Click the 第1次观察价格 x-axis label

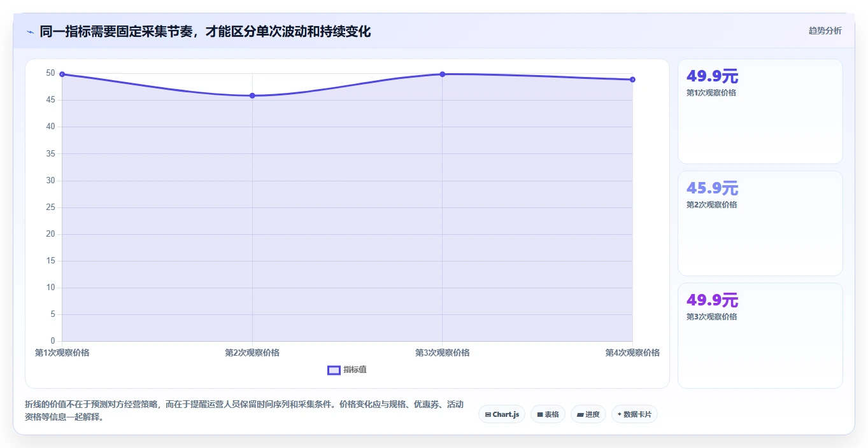(62, 353)
